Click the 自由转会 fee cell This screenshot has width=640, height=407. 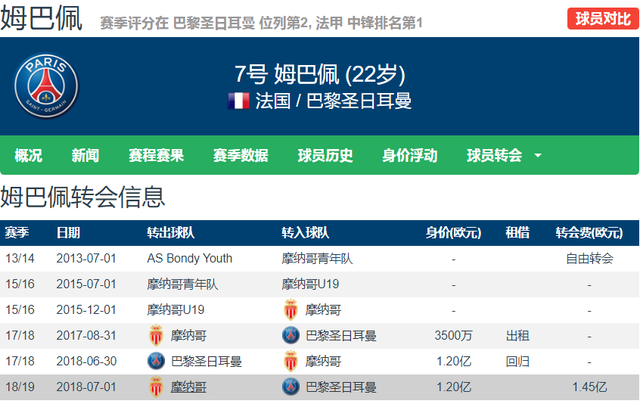point(589,258)
